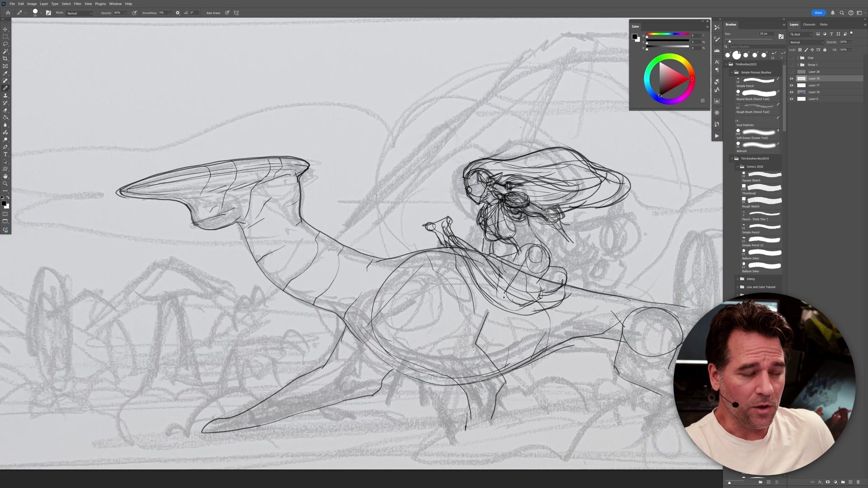Open symmetry butterfly options

point(236,13)
